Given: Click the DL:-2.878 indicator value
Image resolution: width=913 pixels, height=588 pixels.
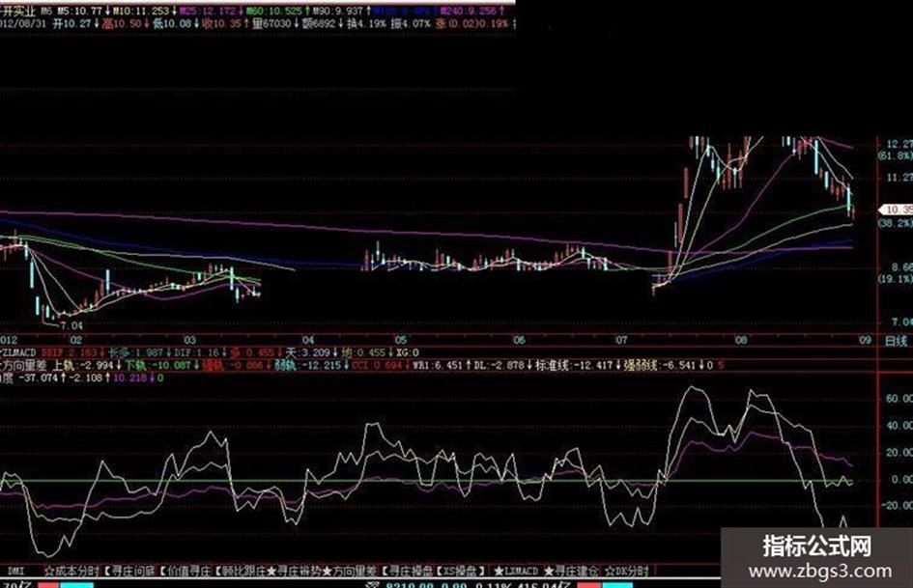Looking at the screenshot, I should 500,366.
